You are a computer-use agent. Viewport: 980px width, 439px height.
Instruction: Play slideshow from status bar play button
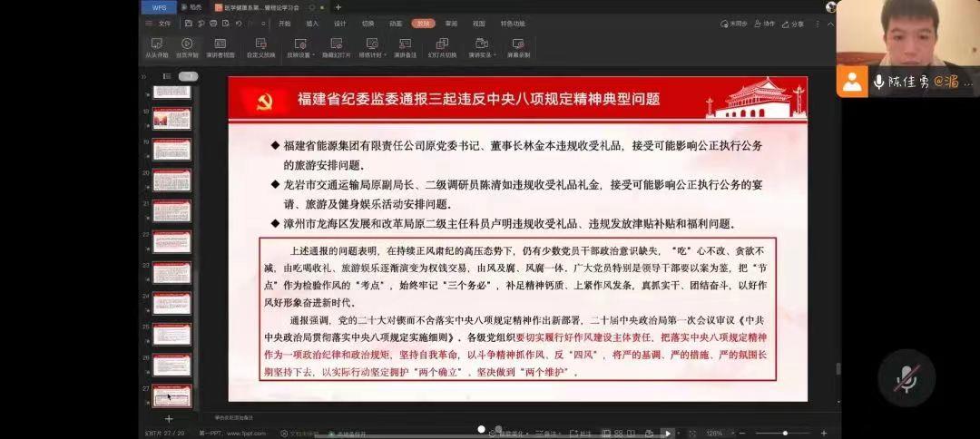click(668, 433)
